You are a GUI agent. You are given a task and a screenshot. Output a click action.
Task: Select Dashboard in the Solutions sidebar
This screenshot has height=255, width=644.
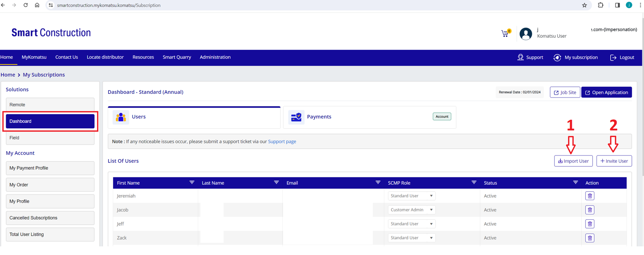(x=50, y=121)
